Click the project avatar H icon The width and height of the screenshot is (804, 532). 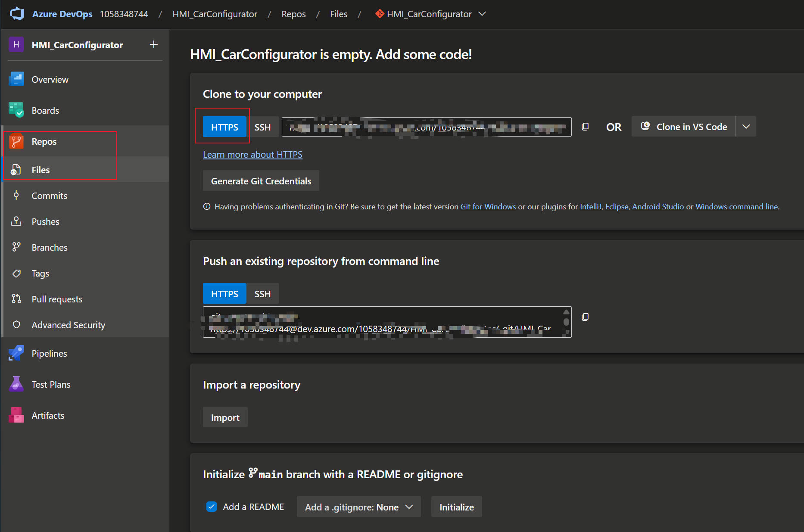(16, 44)
